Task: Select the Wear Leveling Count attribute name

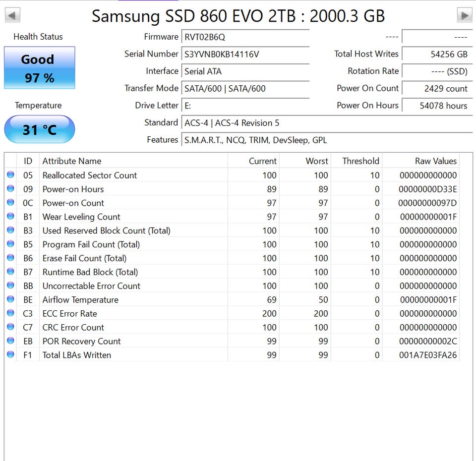Action: point(81,217)
